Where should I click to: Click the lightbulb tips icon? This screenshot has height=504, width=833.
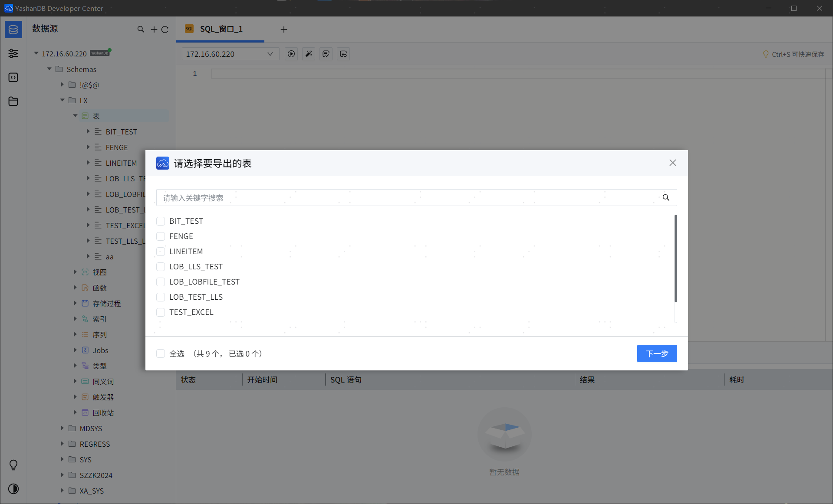[x=13, y=465]
